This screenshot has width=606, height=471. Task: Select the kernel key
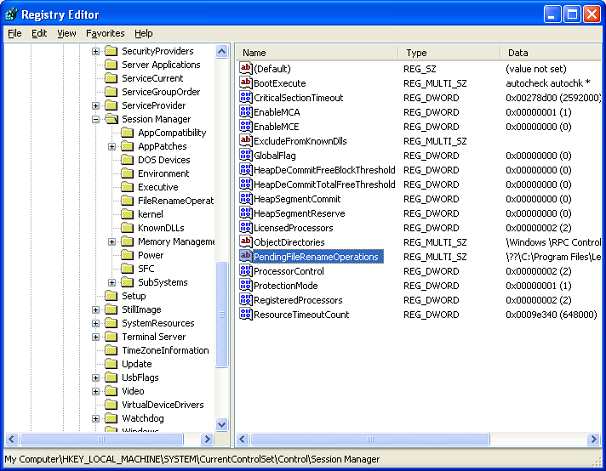click(x=151, y=214)
